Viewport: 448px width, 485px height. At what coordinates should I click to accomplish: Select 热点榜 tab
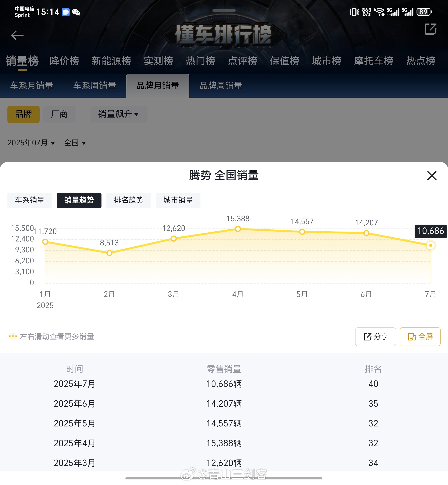(421, 61)
